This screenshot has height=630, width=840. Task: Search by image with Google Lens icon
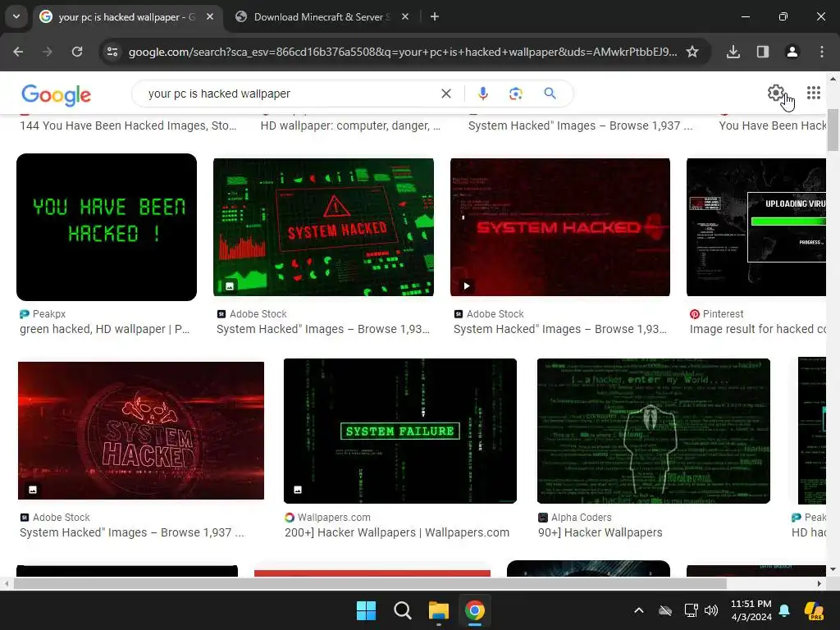(x=515, y=94)
